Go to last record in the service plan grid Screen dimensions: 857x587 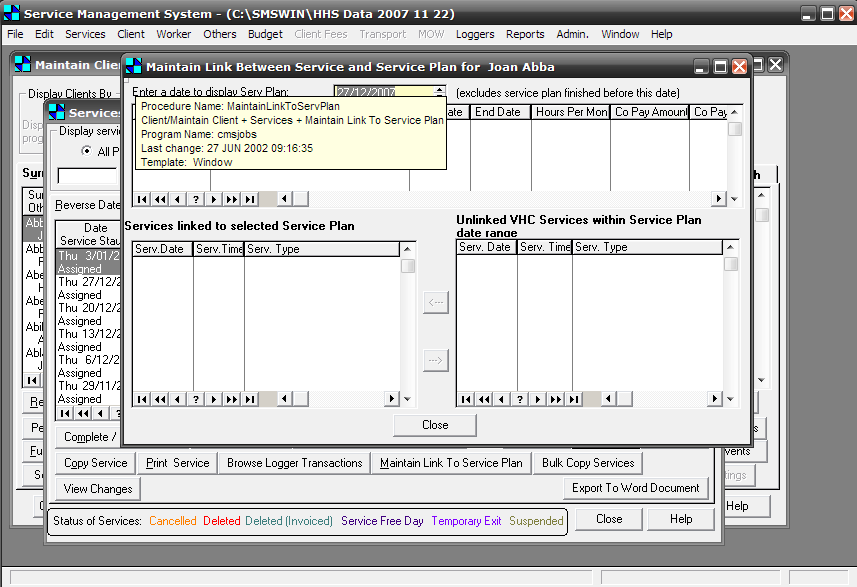click(x=250, y=199)
